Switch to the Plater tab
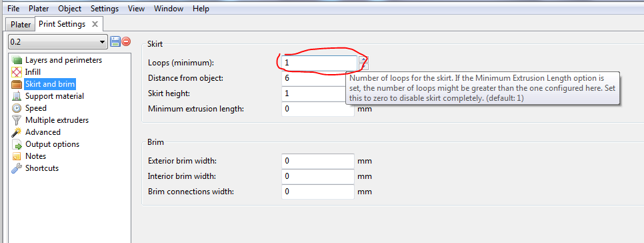644x243 pixels. pyautogui.click(x=21, y=24)
